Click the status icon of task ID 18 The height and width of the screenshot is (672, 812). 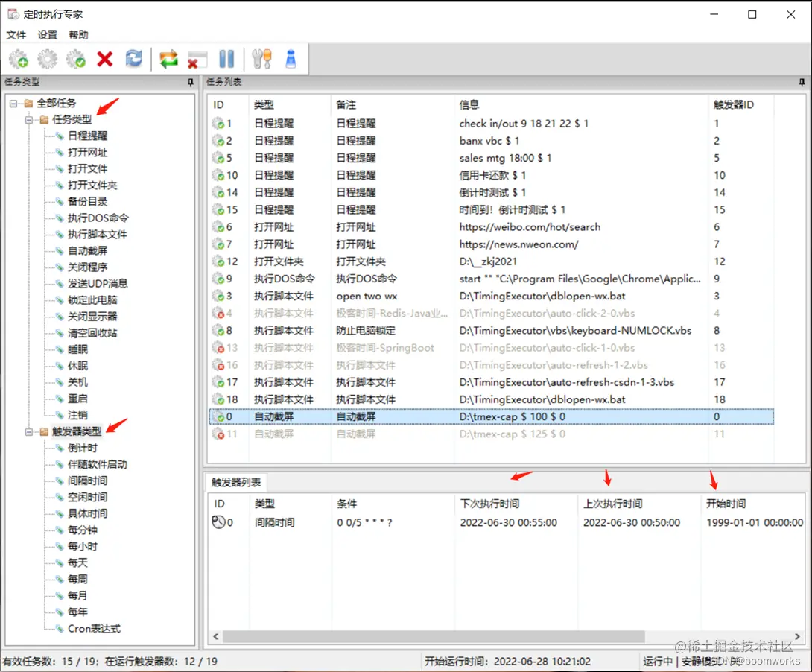(x=218, y=399)
